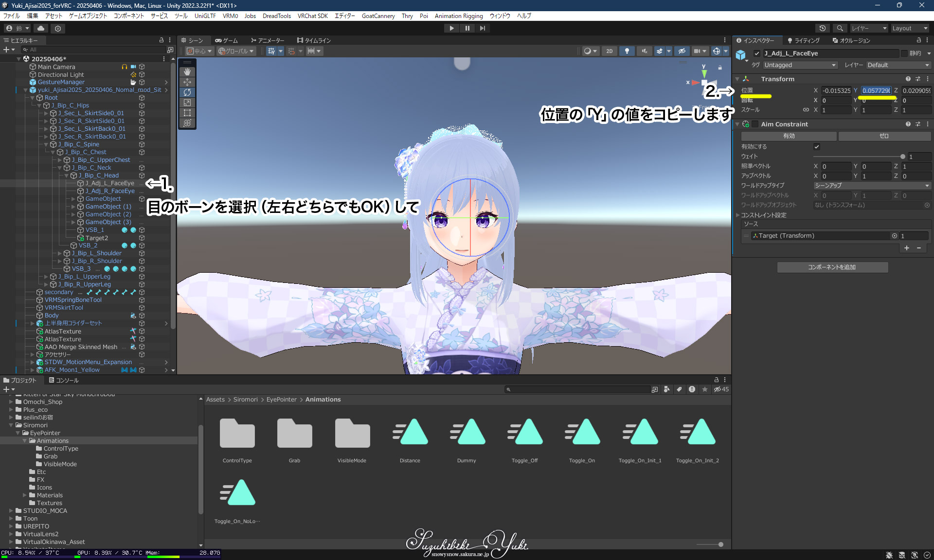The height and width of the screenshot is (560, 934).
Task: Toggle scale proportion link icon
Action: point(806,110)
